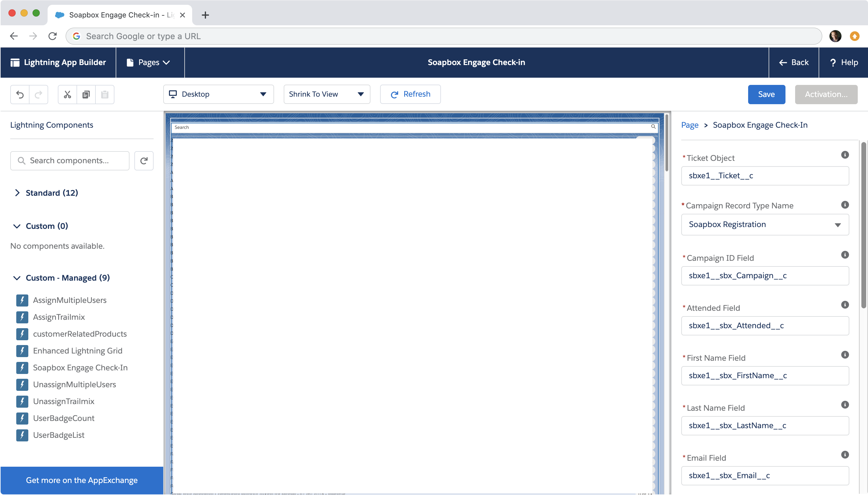This screenshot has width=868, height=495.
Task: Show info for Last Name Field
Action: click(845, 405)
